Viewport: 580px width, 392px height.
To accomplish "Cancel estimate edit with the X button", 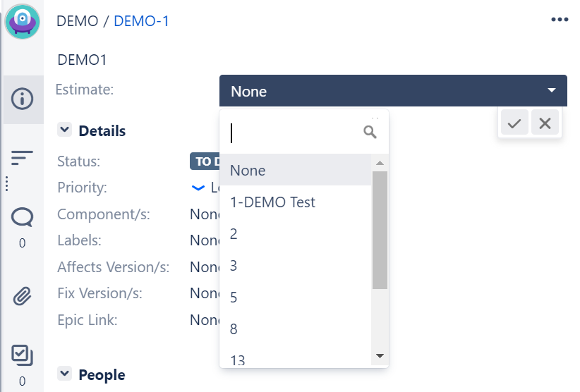I will pos(545,123).
